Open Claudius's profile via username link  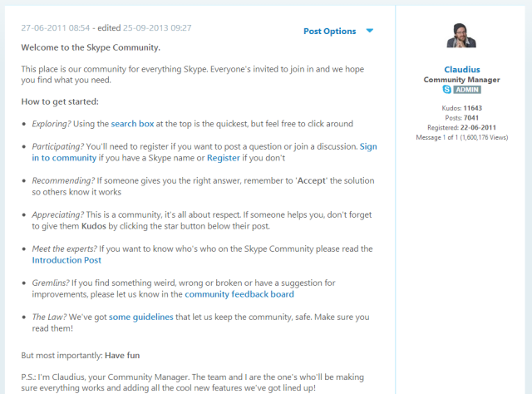point(462,70)
